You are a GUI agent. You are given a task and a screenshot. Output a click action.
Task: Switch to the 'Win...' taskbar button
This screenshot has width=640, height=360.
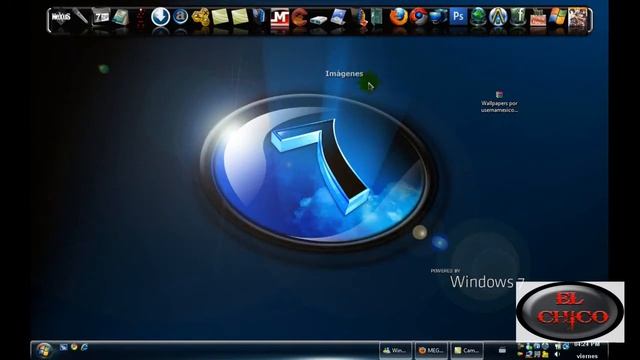tap(395, 351)
